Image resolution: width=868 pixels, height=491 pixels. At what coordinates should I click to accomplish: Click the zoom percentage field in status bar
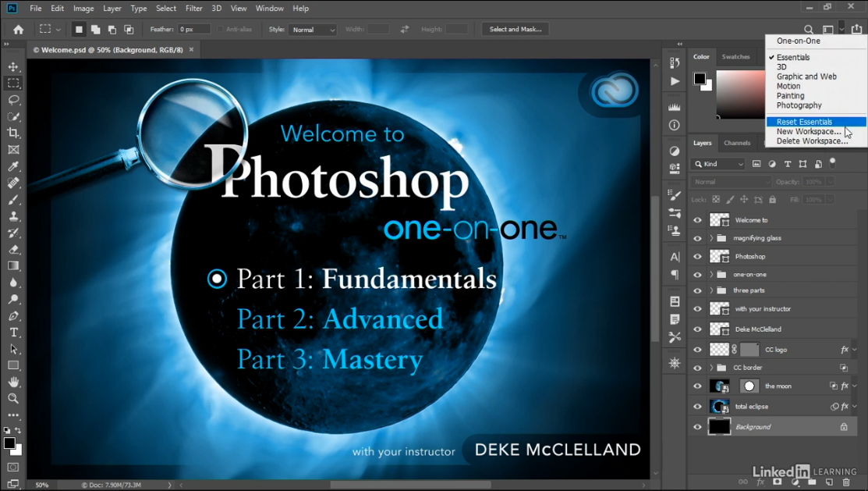(42, 485)
